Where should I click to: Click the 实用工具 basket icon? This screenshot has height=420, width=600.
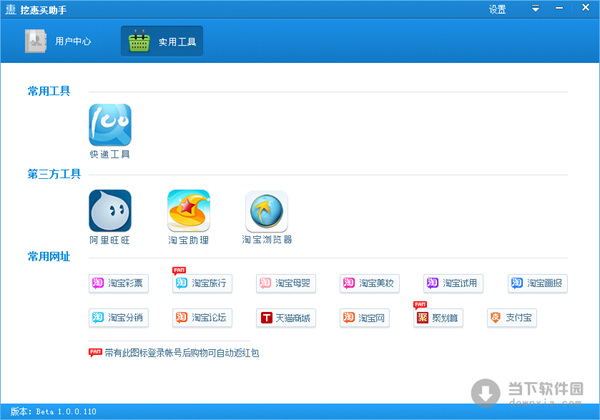pyautogui.click(x=139, y=43)
